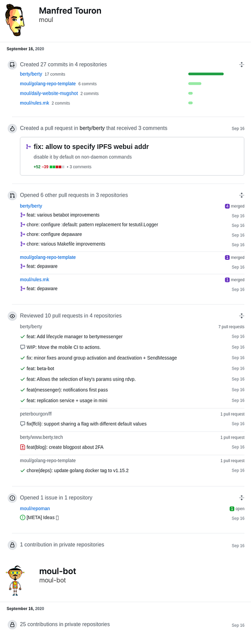
Task: Click the lock icon beside 25 contributions in private repositories
Action: [x=12, y=624]
